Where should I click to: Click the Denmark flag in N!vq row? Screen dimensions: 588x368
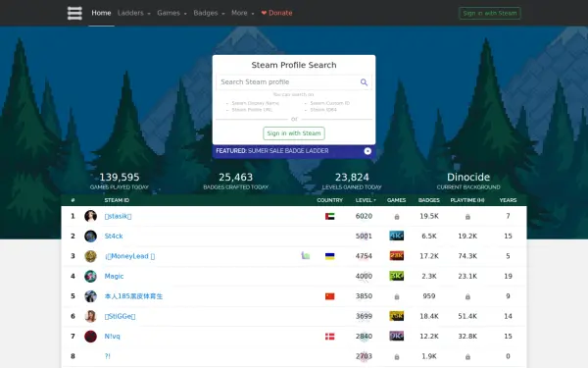pos(329,337)
